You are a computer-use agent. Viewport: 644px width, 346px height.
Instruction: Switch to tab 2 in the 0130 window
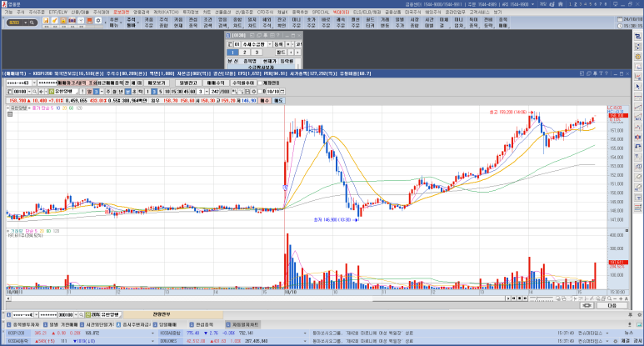pos(244,53)
